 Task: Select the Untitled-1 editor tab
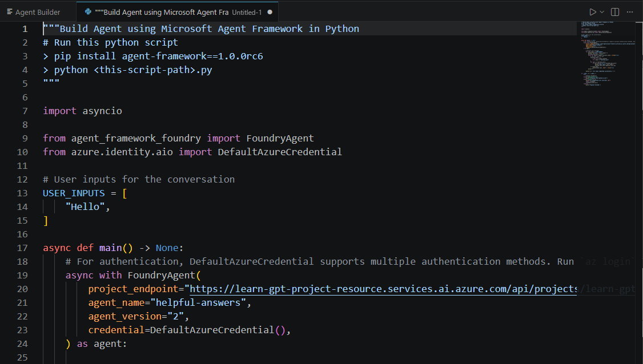(x=178, y=12)
